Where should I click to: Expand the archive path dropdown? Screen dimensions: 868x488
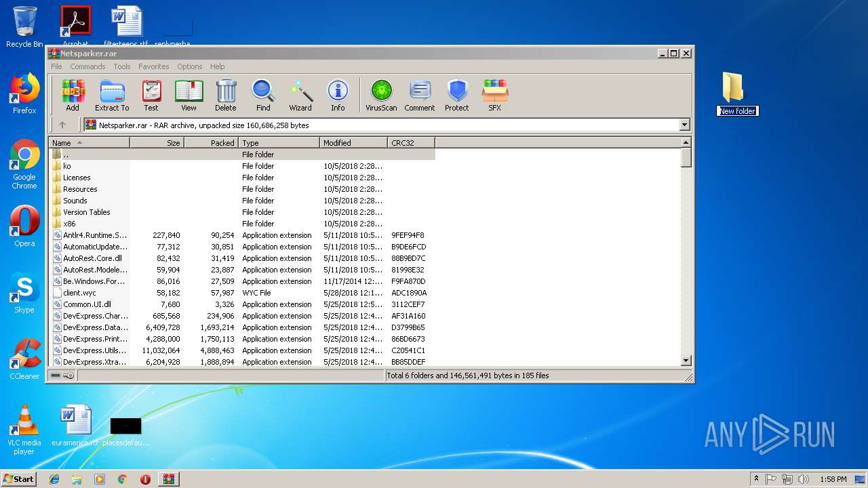[684, 125]
